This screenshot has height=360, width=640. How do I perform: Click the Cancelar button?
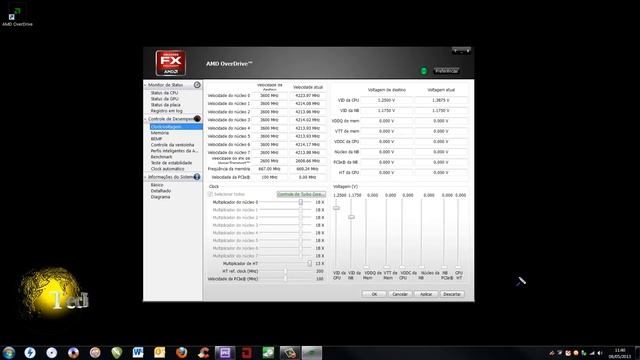tap(400, 294)
